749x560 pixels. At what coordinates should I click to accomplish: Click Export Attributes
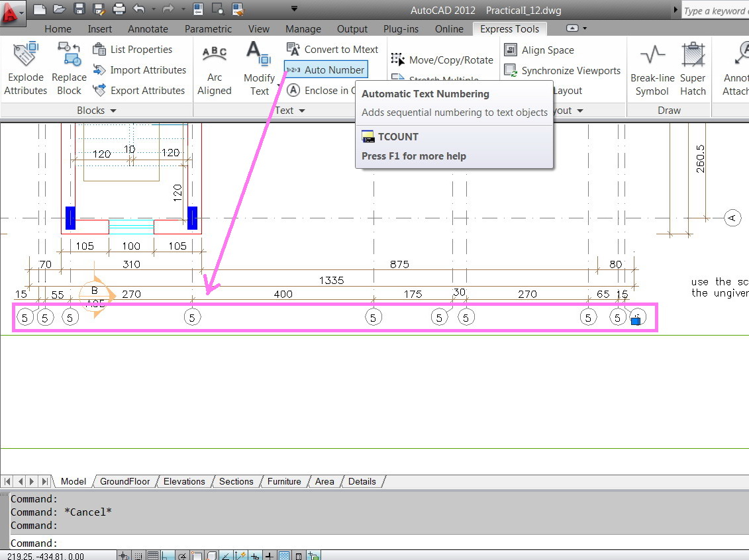point(138,90)
